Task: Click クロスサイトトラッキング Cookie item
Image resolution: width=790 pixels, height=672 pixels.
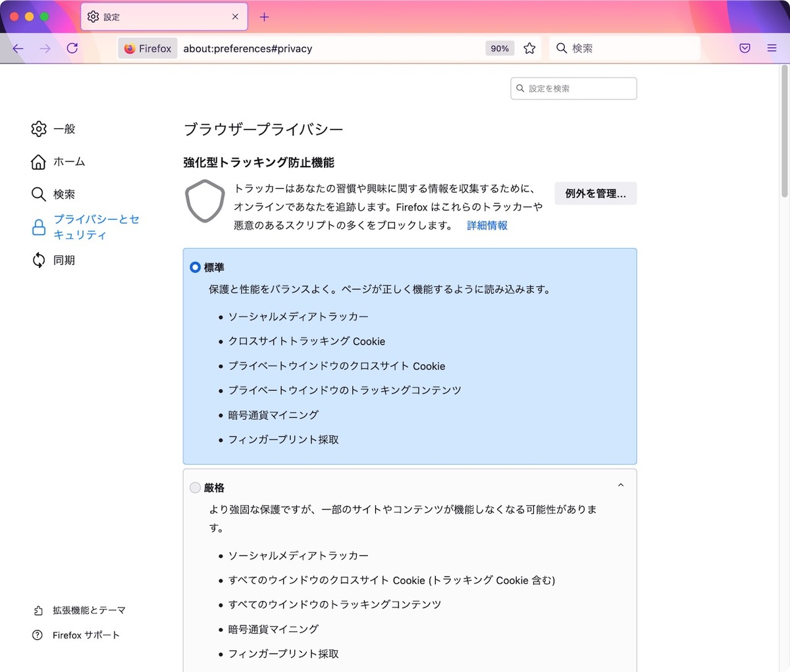Action: 306,342
